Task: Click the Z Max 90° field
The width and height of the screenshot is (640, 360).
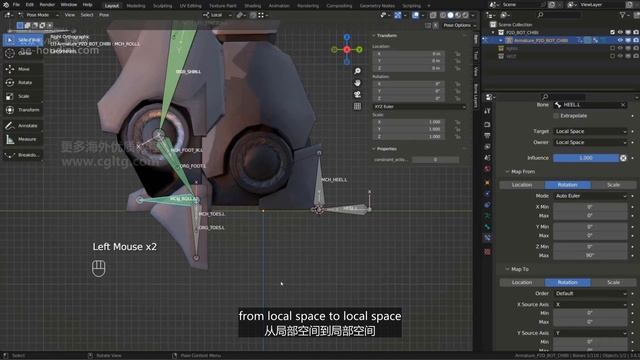Action: pyautogui.click(x=590, y=256)
